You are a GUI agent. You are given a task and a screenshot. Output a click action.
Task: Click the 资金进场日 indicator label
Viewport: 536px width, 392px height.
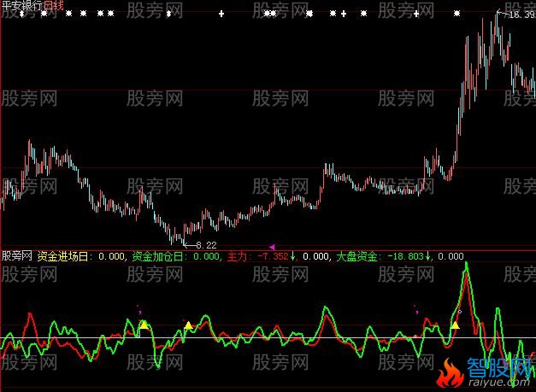tap(62, 256)
